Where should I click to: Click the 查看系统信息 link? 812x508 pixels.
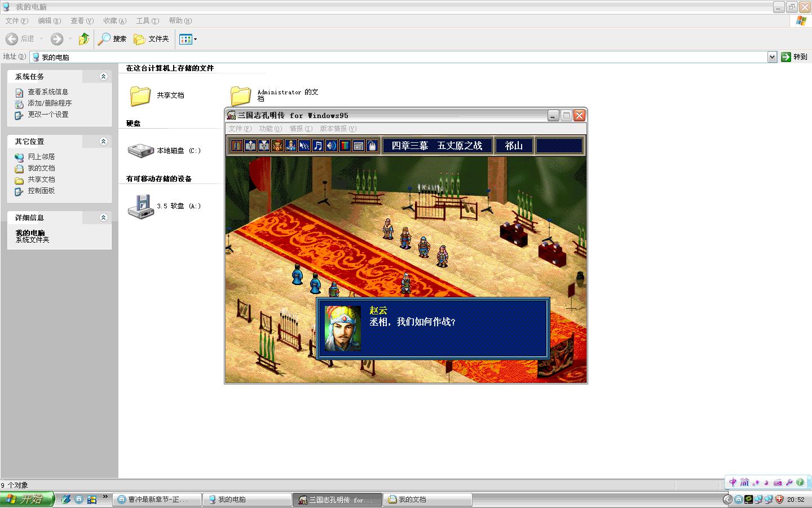(x=48, y=92)
